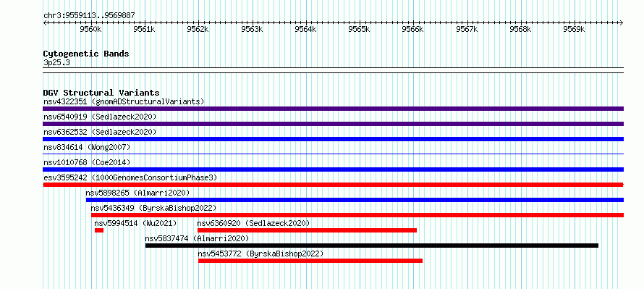Click the 9561k ruler tick label

tap(145, 30)
